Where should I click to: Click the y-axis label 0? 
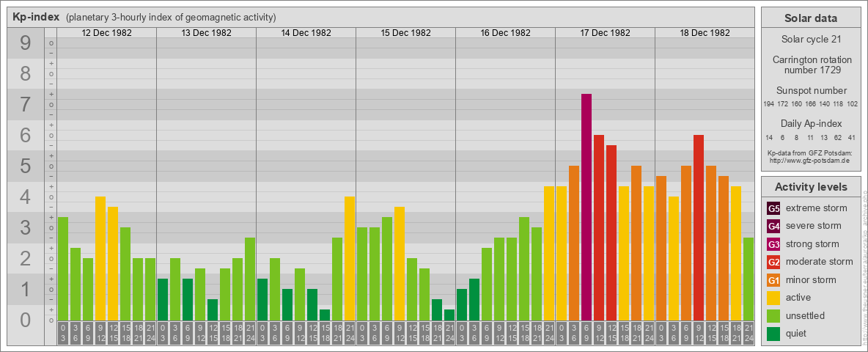click(x=26, y=320)
